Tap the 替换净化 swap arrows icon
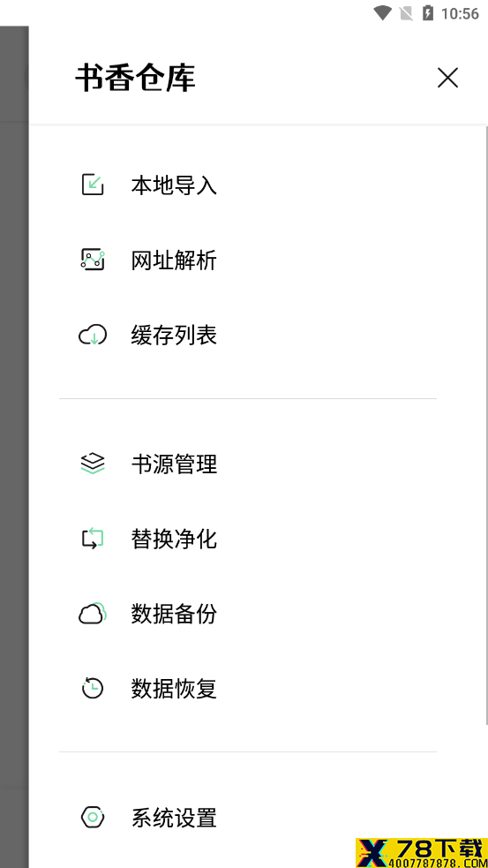The image size is (488, 868). coord(93,539)
